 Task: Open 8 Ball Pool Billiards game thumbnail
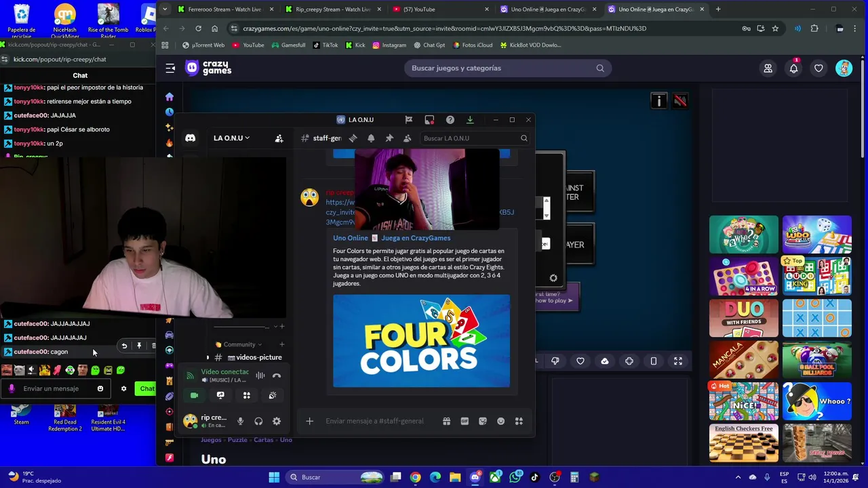pos(817,360)
